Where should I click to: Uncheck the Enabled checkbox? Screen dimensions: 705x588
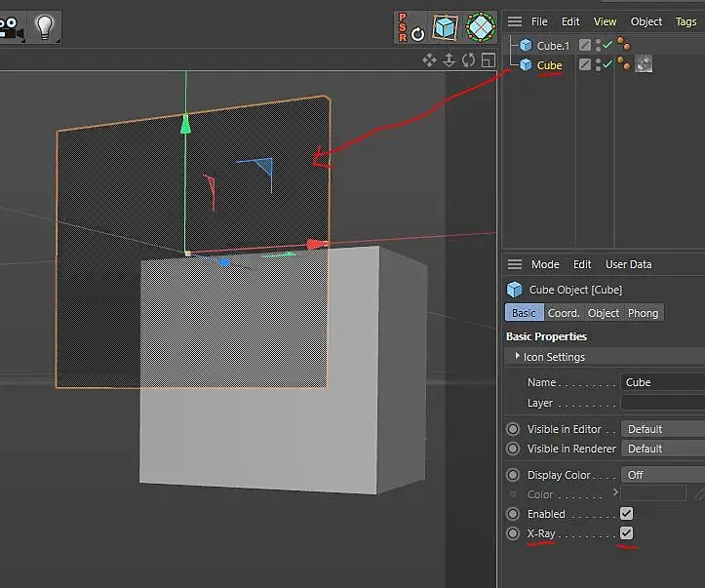click(626, 513)
